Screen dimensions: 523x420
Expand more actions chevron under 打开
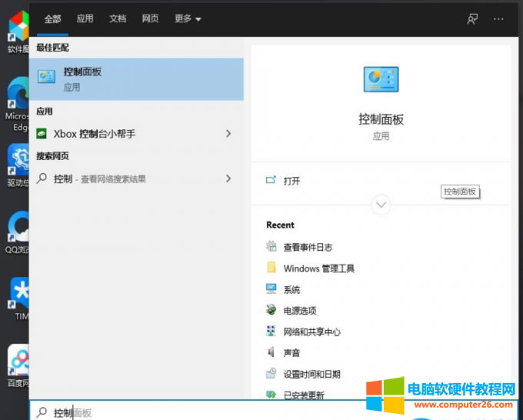(381, 205)
